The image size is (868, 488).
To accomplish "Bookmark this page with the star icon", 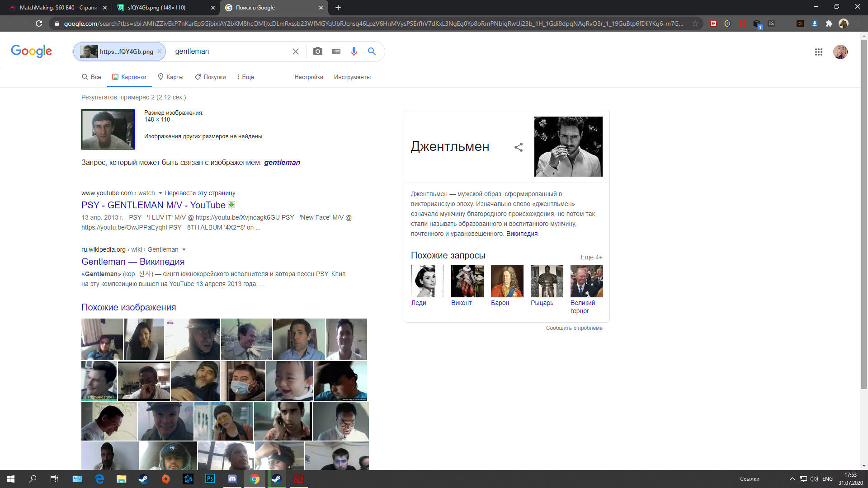I will [x=695, y=23].
